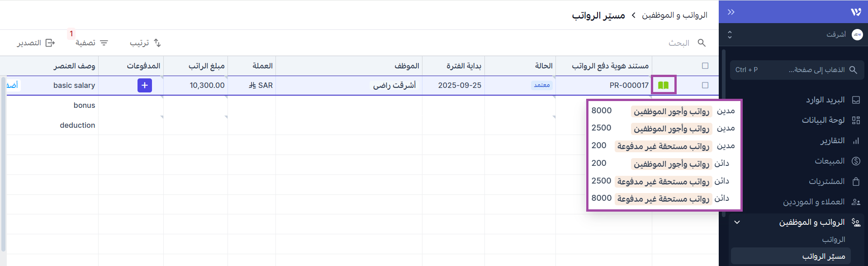Click the purple plus payments button
The width and height of the screenshot is (868, 266).
[144, 85]
